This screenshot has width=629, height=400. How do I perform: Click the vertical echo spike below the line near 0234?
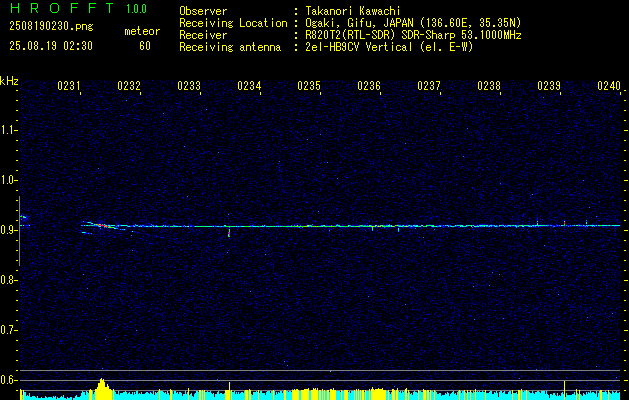[229, 232]
